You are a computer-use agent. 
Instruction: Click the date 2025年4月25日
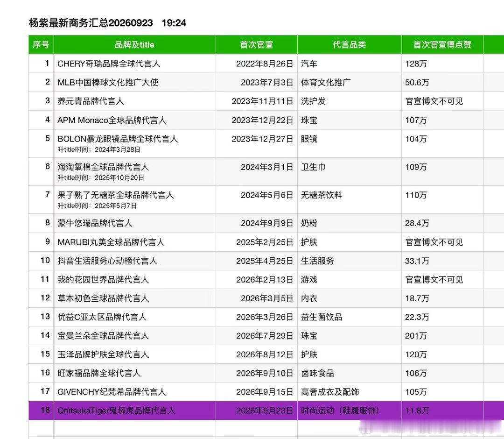(x=265, y=261)
